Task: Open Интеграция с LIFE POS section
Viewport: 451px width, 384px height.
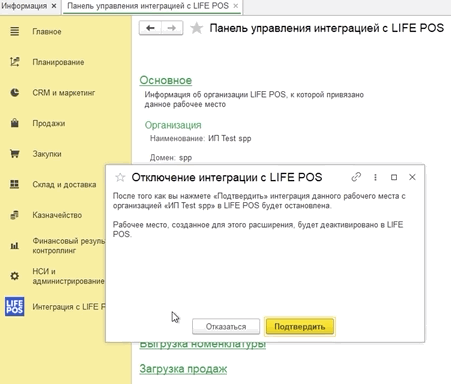Action: coord(68,307)
